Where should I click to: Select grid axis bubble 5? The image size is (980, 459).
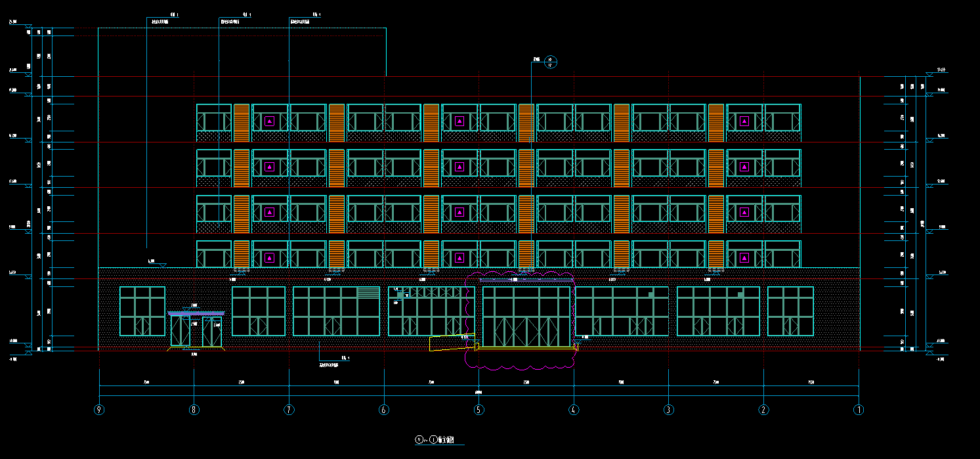479,410
